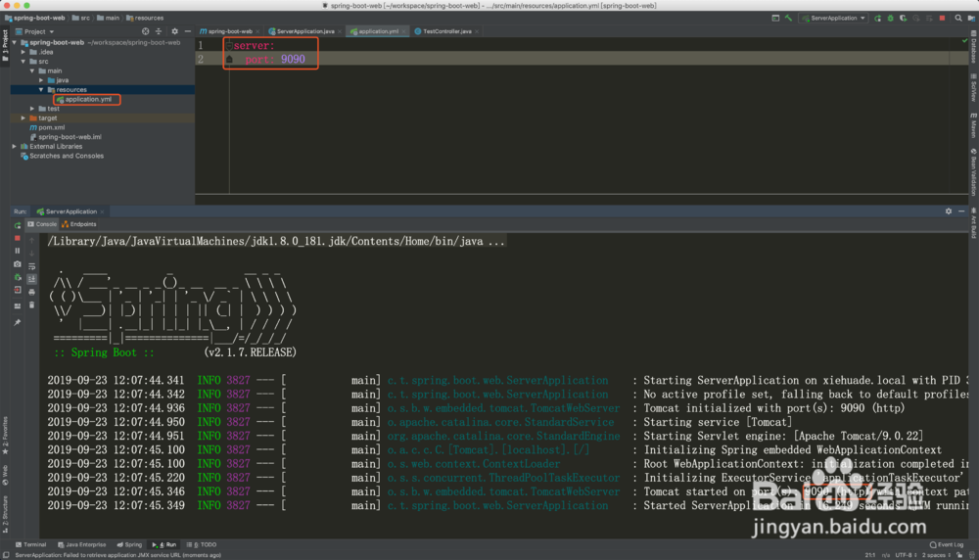The image size is (979, 560).
Task: Collapse the src folder
Action: [x=23, y=62]
